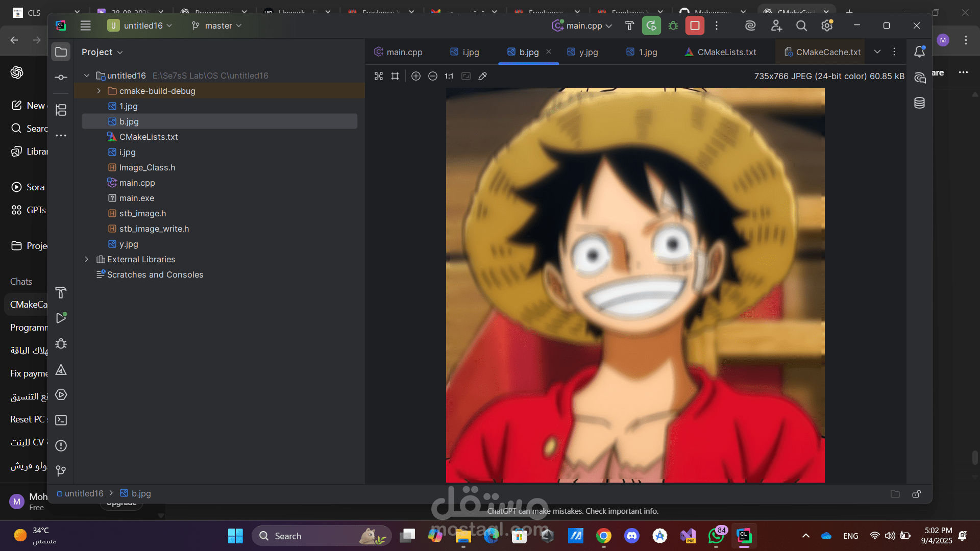Click the Run main.cpp rerun icon
Image resolution: width=980 pixels, height=551 pixels.
point(651,26)
